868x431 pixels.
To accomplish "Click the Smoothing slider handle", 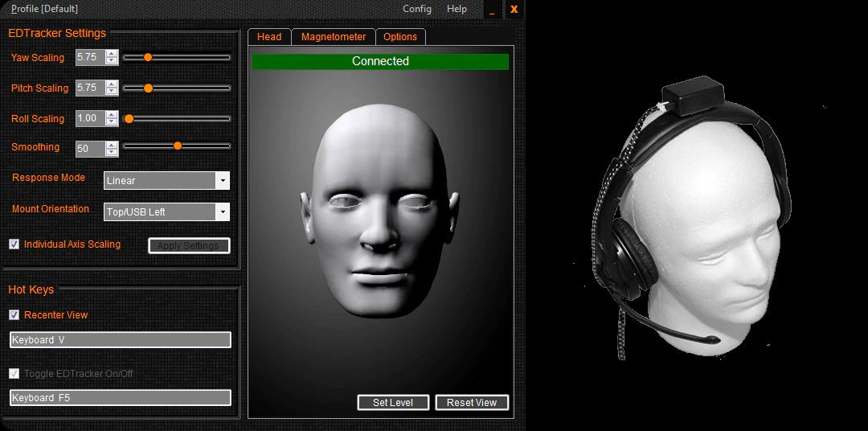I will pos(178,146).
